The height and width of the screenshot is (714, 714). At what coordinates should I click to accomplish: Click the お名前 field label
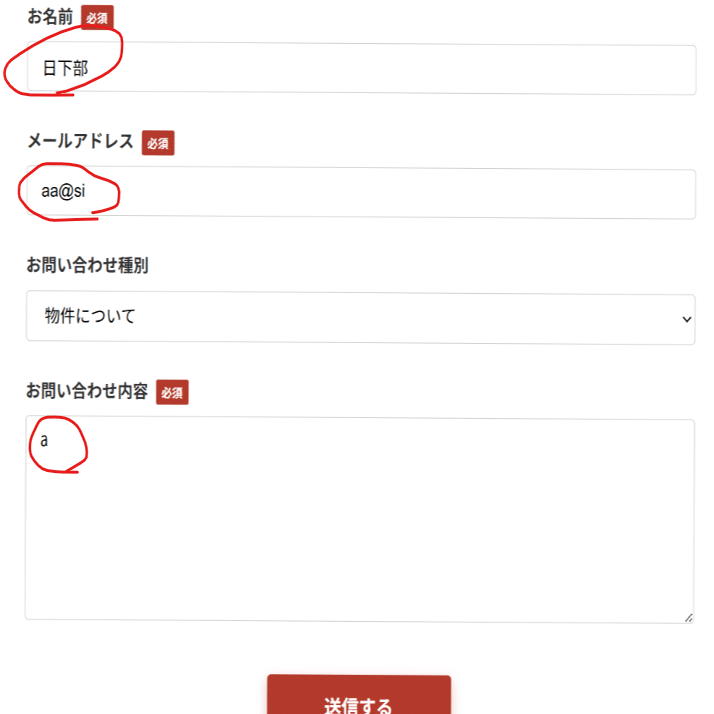tap(50, 17)
